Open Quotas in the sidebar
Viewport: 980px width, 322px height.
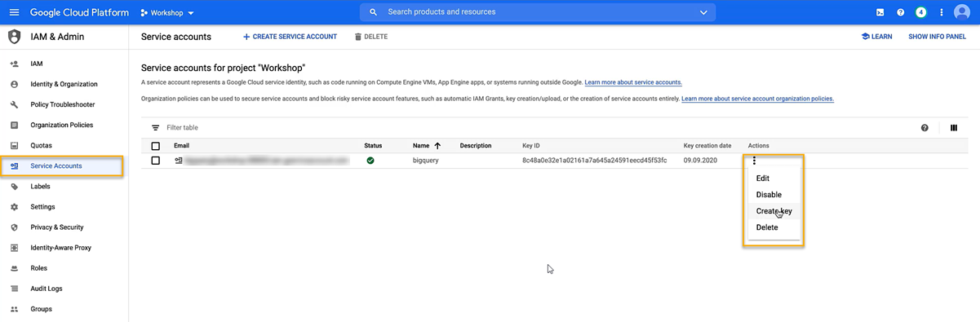tap(41, 145)
